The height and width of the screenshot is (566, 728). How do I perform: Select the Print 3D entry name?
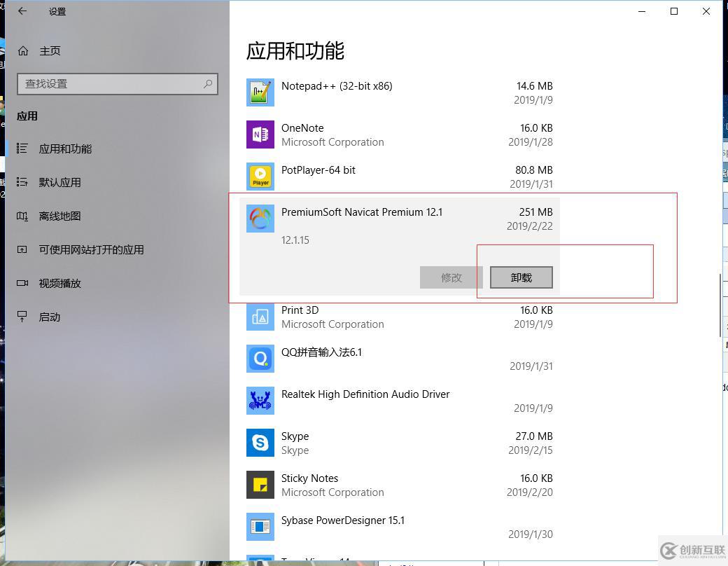tap(300, 310)
